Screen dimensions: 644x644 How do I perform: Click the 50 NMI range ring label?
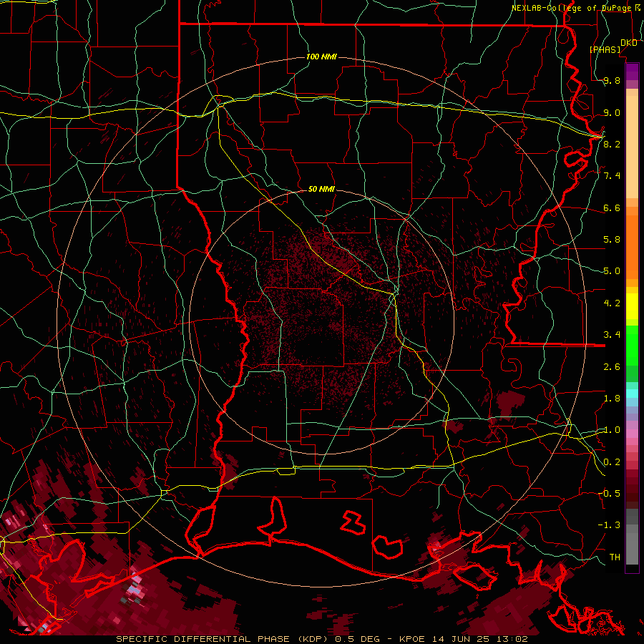tap(321, 189)
